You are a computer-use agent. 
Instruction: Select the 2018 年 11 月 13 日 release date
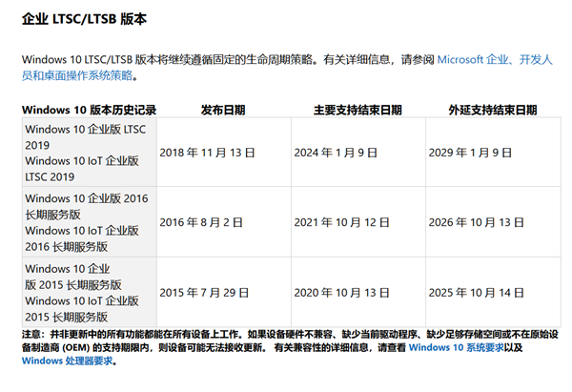point(209,152)
